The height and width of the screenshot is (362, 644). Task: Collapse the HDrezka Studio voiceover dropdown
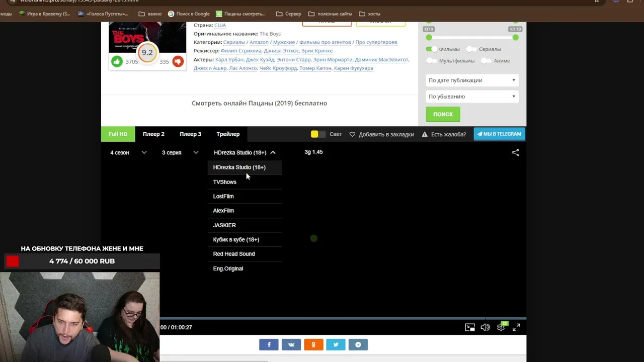(x=245, y=152)
